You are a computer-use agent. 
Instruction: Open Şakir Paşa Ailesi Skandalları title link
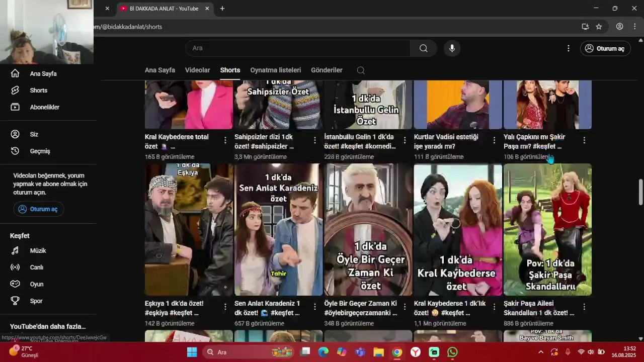click(539, 308)
